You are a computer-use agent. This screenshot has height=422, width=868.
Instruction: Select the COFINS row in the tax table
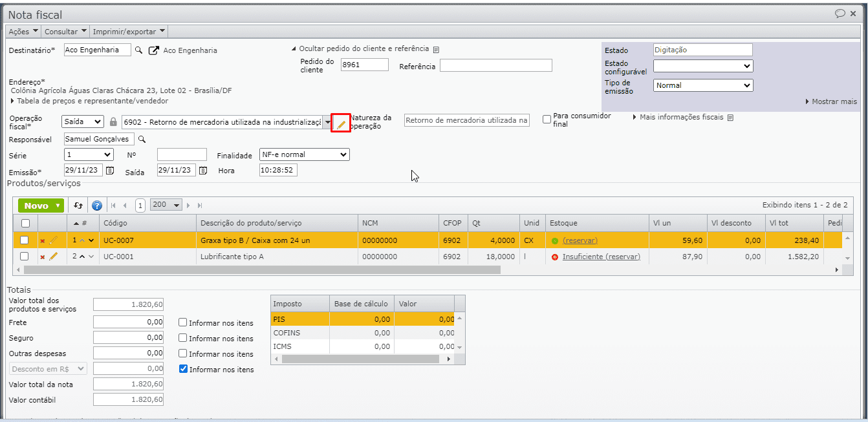[x=363, y=333]
